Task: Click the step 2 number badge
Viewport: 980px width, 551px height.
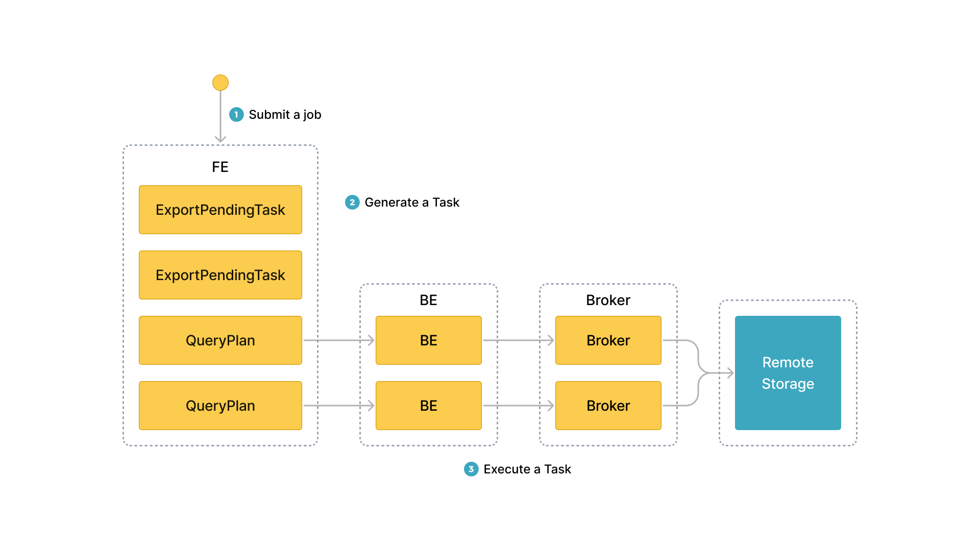Action: click(352, 203)
